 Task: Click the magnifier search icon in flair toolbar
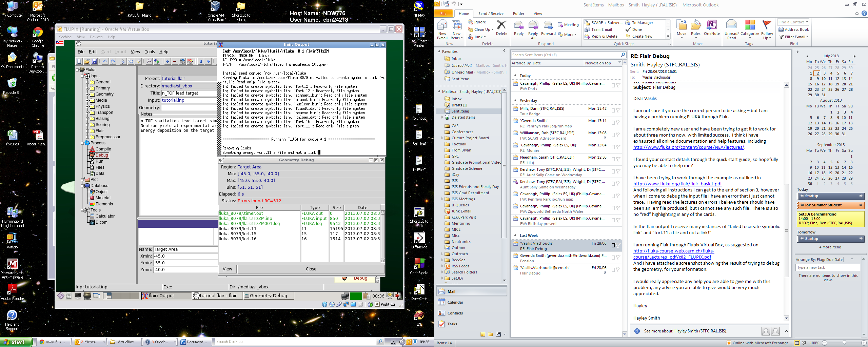(x=149, y=61)
